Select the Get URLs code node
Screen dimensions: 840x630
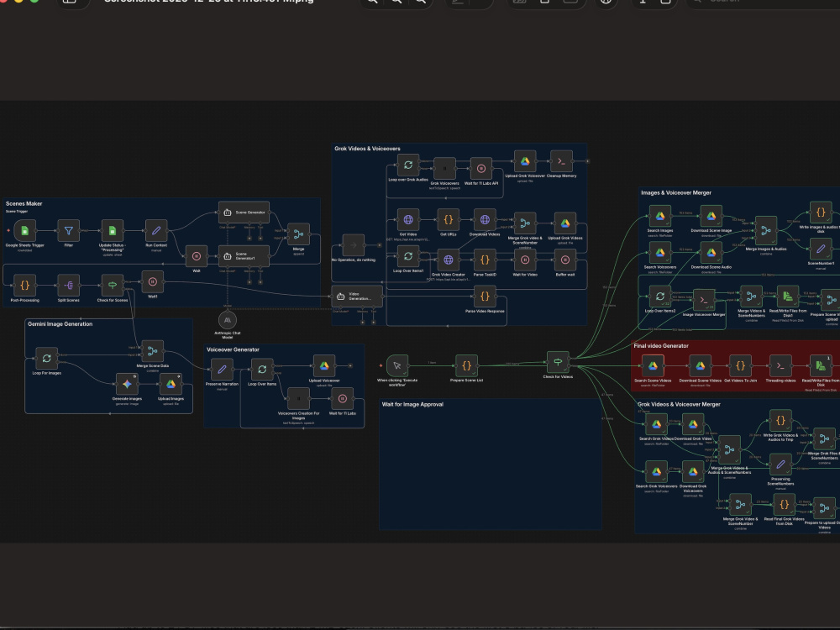(448, 219)
